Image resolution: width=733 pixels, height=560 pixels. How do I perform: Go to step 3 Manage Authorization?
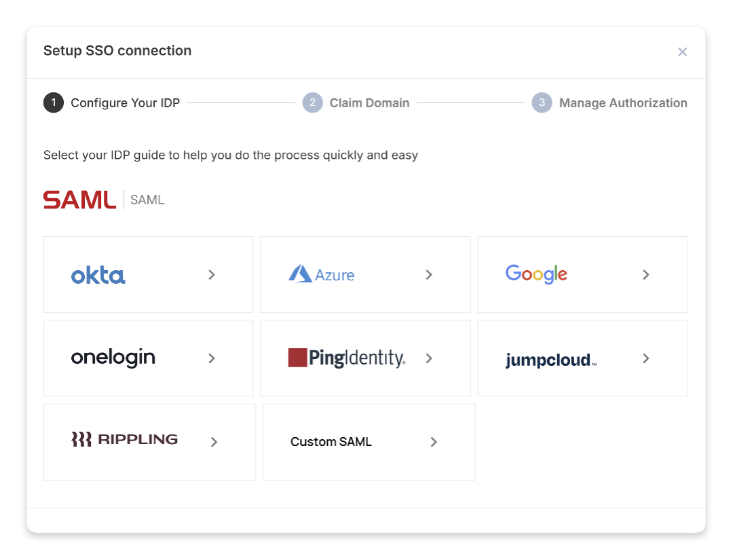click(623, 102)
